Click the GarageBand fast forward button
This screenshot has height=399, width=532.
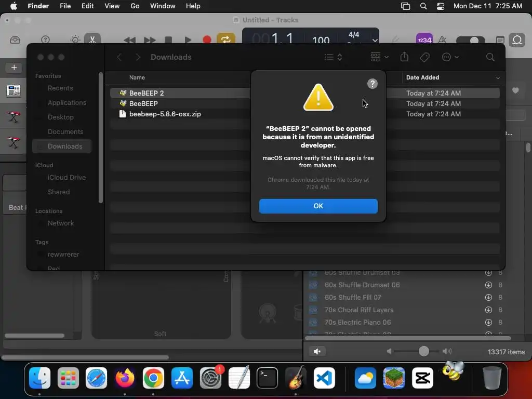(x=150, y=40)
